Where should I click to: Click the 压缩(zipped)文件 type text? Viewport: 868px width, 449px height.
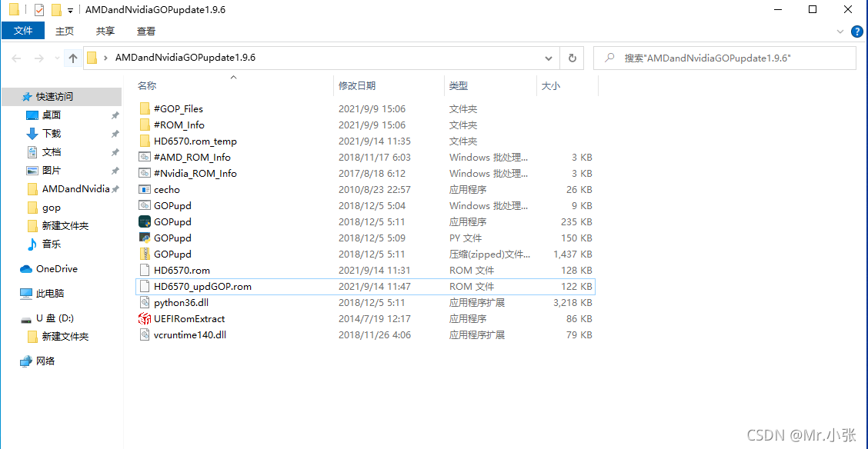(489, 254)
